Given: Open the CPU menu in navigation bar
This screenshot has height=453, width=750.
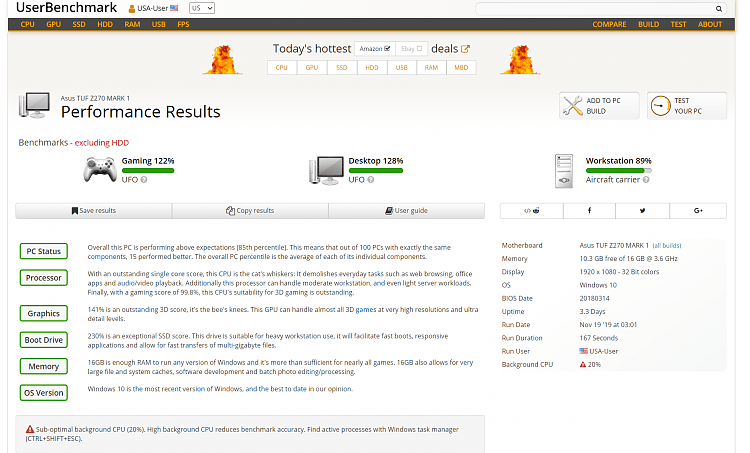Looking at the screenshot, I should click(27, 24).
